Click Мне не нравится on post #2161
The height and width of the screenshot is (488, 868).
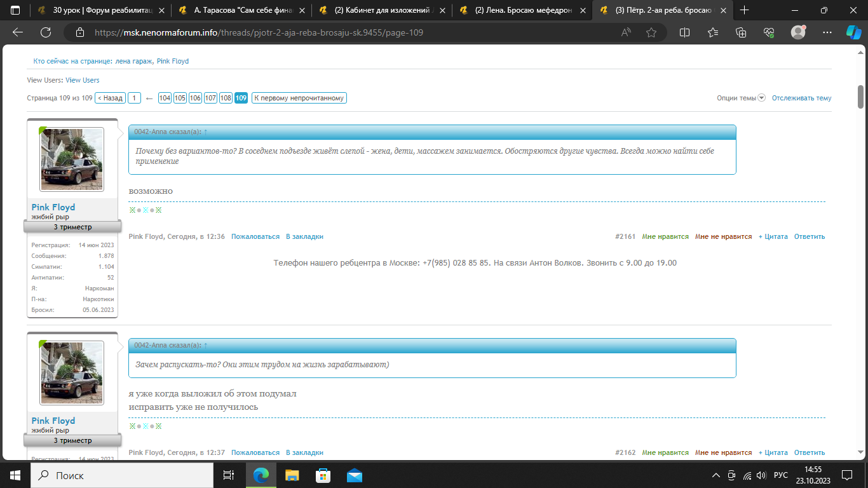723,236
